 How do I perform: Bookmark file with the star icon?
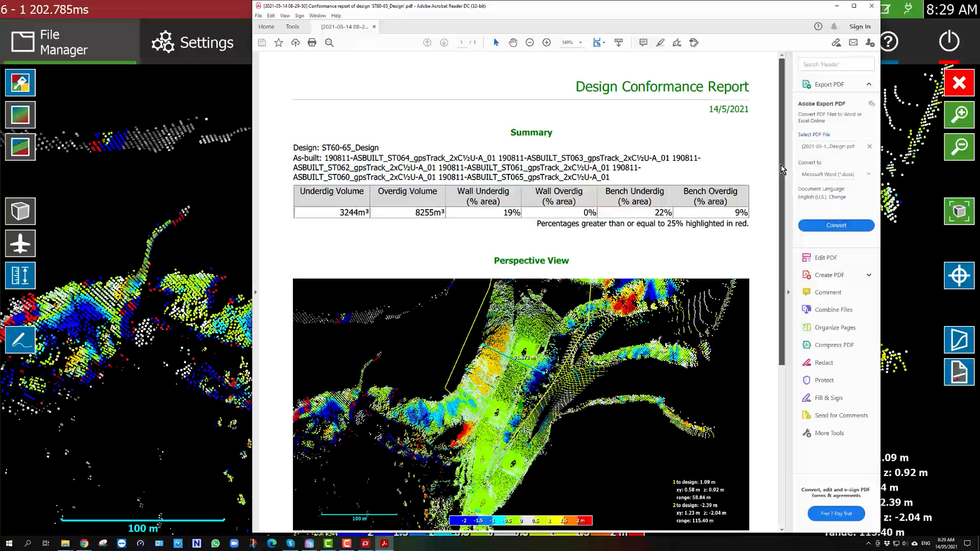pos(279,43)
